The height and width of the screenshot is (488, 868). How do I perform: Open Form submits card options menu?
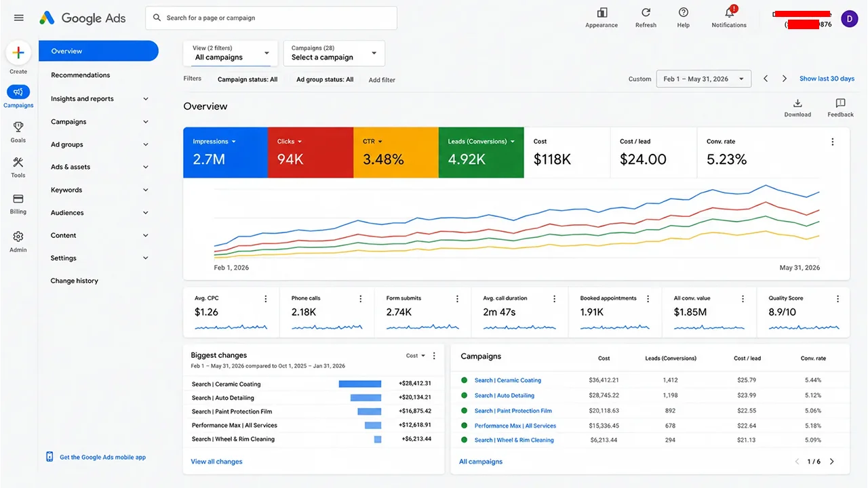tap(458, 298)
